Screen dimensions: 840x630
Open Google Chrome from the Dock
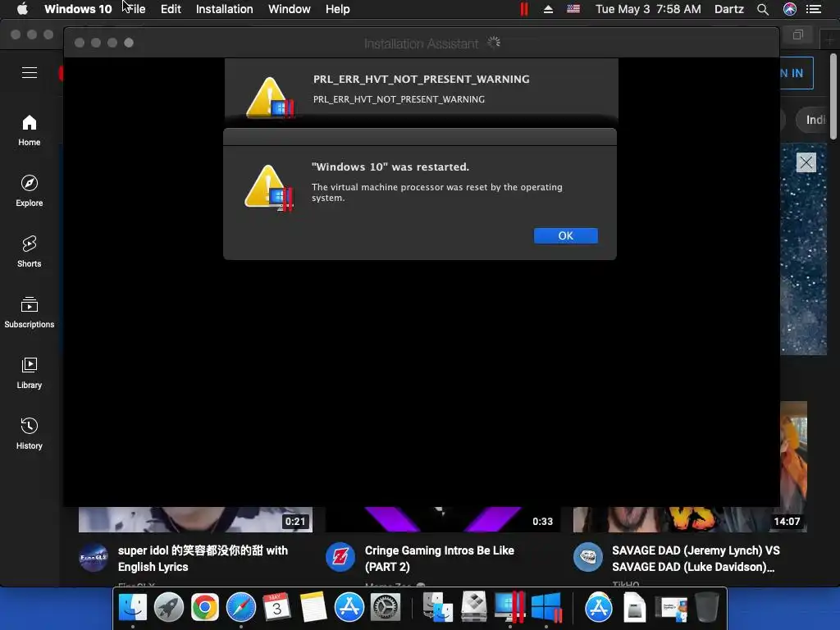(204, 608)
